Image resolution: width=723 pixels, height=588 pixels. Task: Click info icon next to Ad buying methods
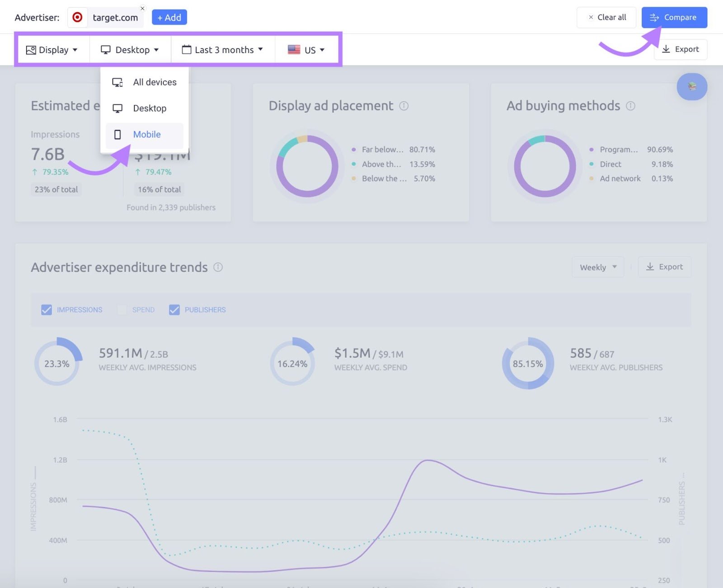pyautogui.click(x=630, y=106)
